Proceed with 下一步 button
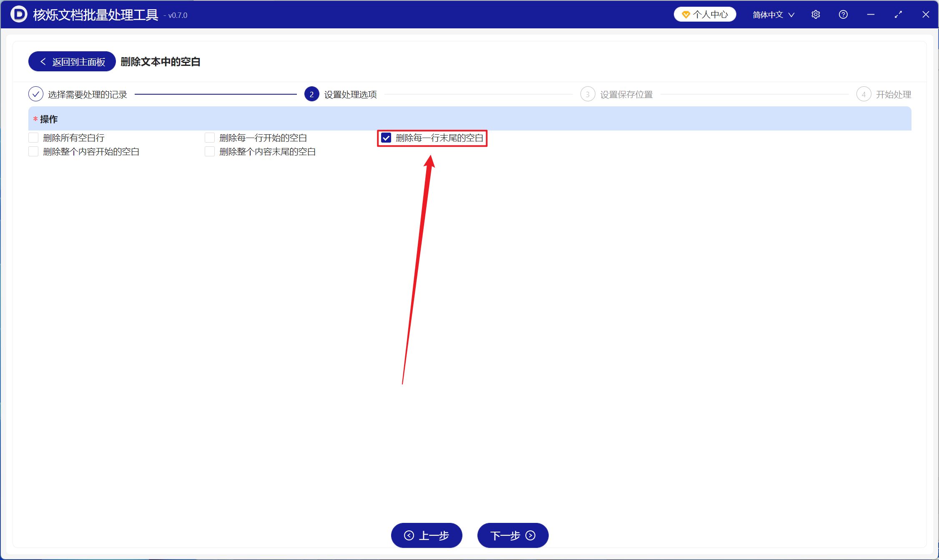 (513, 535)
